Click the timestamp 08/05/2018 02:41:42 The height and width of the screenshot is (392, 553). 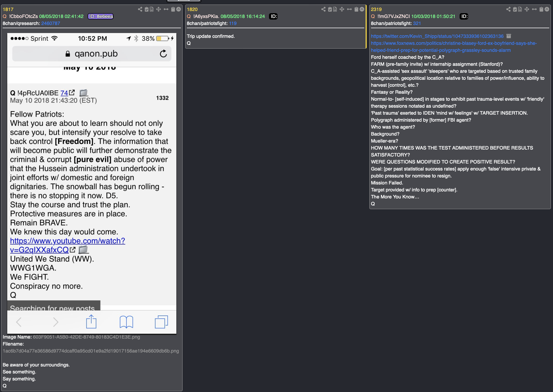[61, 16]
